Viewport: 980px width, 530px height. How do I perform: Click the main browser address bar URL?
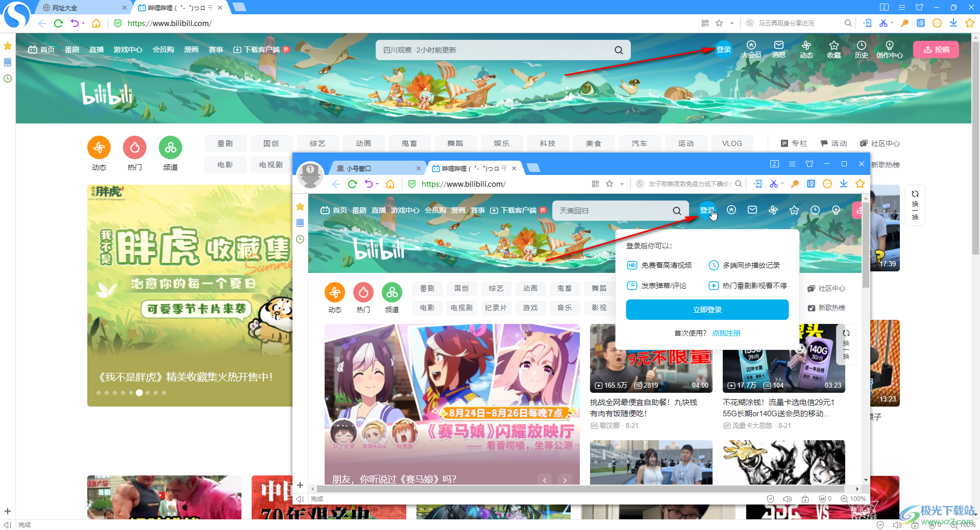point(169,23)
